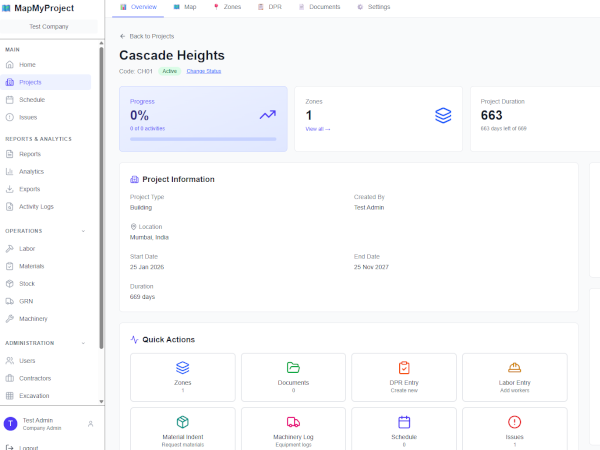Screen dimensions: 600x450
Task: Click the '25 Nov 2027' end date
Action: 371,267
